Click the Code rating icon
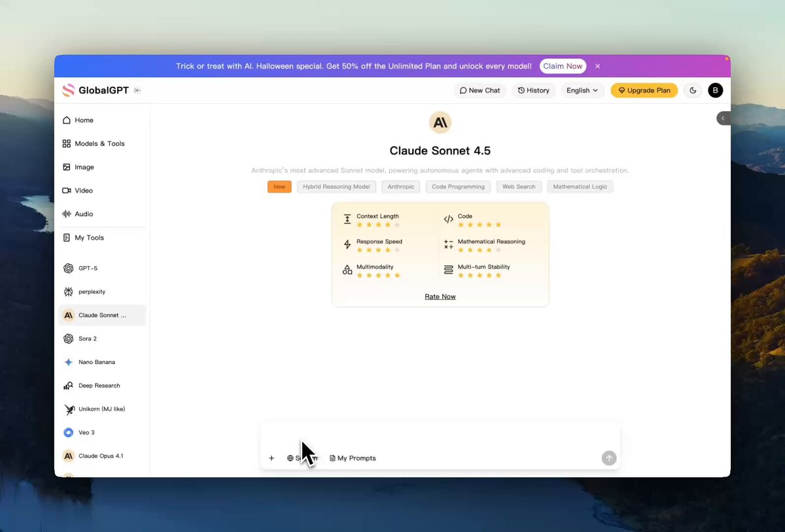The height and width of the screenshot is (532, 785). tap(448, 220)
